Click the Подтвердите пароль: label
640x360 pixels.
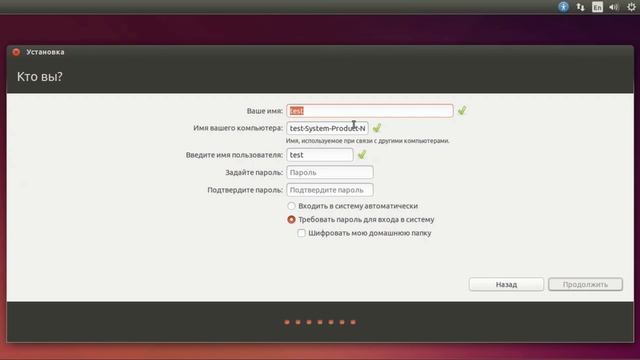(245, 190)
